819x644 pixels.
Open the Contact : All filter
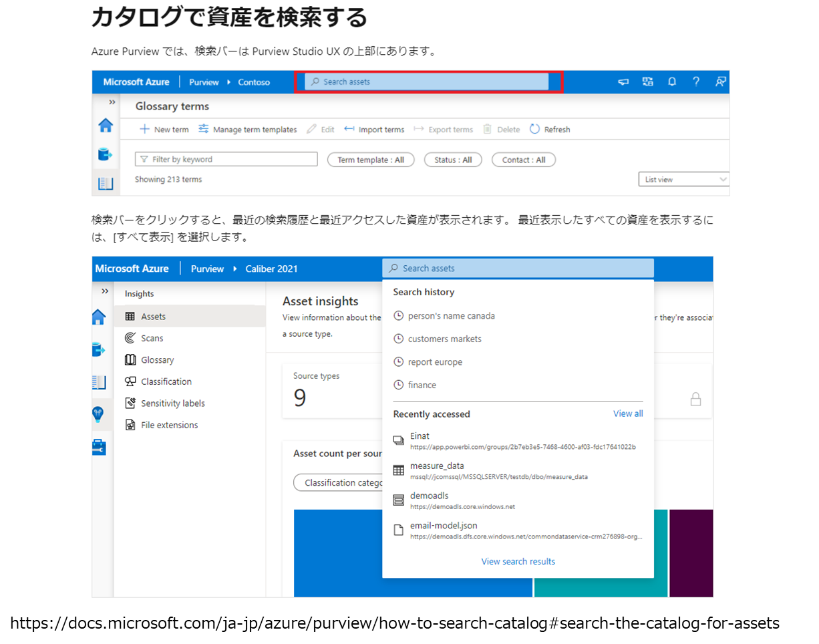pyautogui.click(x=524, y=160)
